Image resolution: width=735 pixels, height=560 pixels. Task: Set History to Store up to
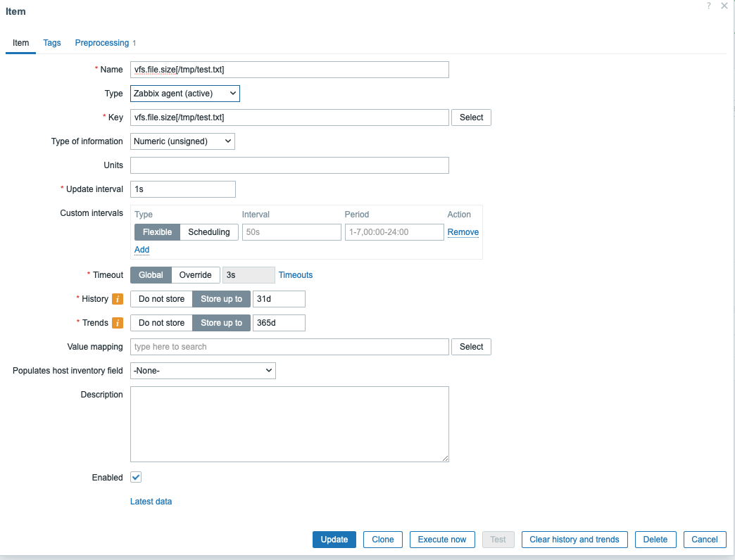click(x=221, y=299)
